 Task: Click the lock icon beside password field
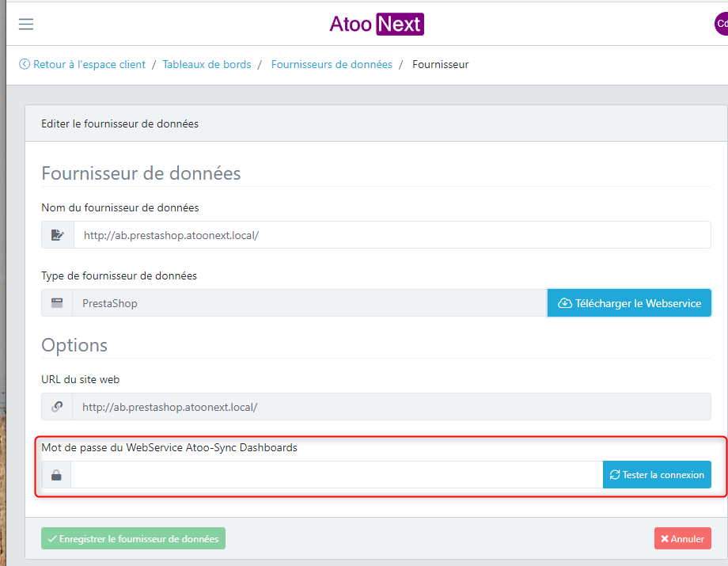(x=56, y=475)
